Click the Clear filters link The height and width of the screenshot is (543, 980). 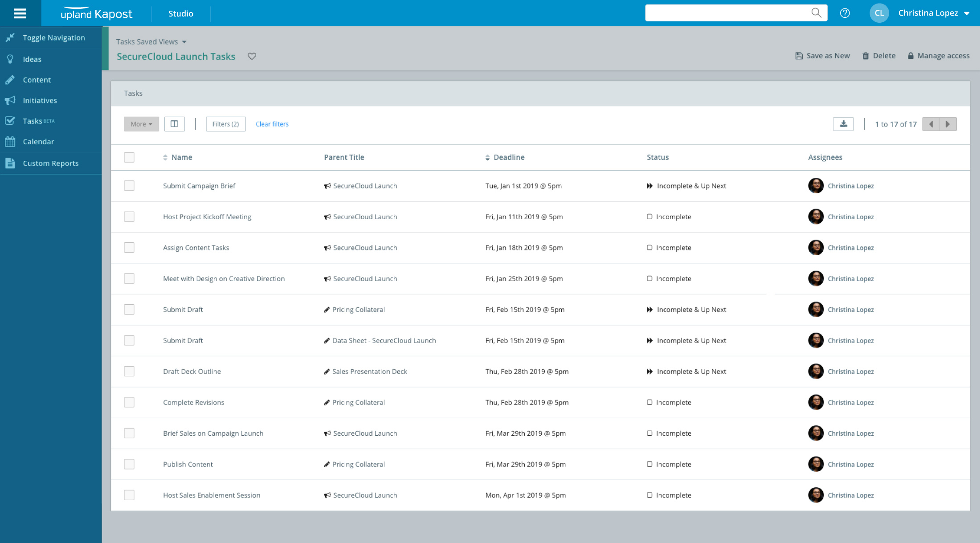pyautogui.click(x=272, y=124)
